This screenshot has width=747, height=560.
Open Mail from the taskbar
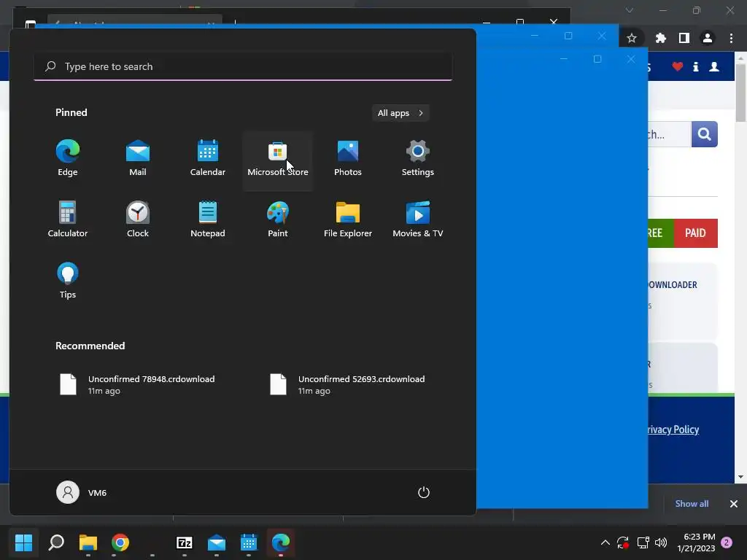click(216, 542)
